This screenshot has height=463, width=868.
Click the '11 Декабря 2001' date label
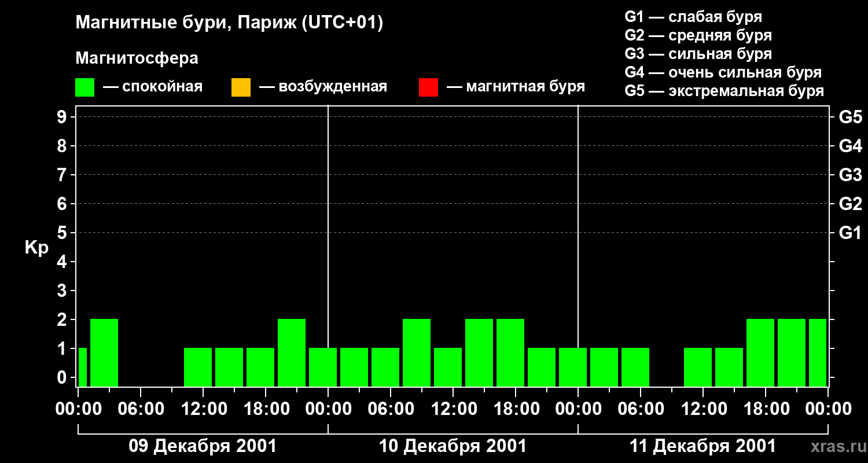click(703, 446)
